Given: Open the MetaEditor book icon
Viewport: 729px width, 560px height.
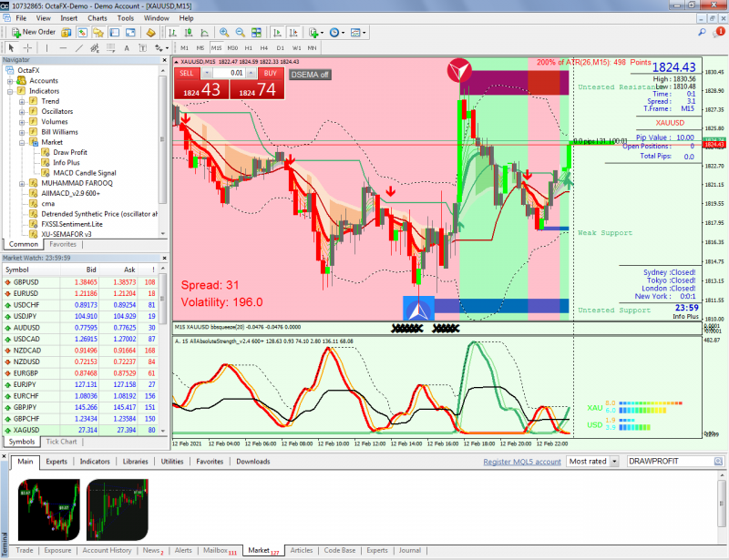Looking at the screenshot, I should click(x=150, y=32).
